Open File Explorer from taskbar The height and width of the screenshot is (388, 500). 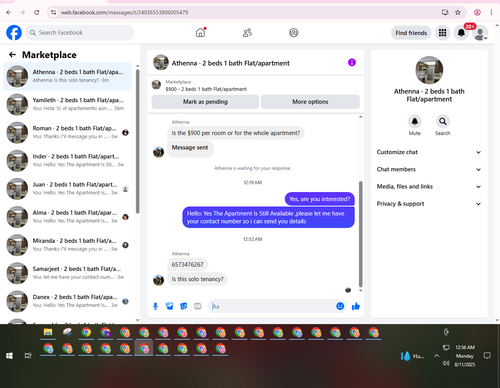click(x=48, y=332)
